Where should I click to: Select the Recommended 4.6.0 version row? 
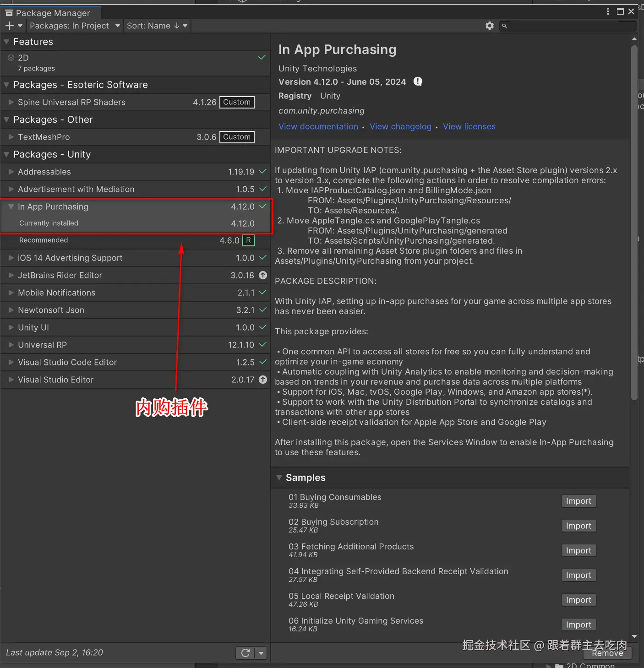pyautogui.click(x=135, y=240)
